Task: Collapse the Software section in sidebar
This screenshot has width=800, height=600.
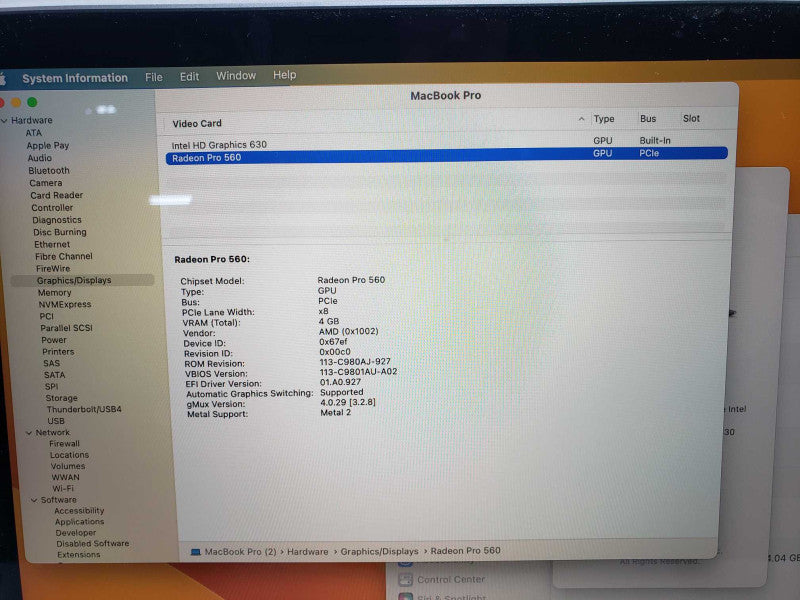Action: click(34, 500)
